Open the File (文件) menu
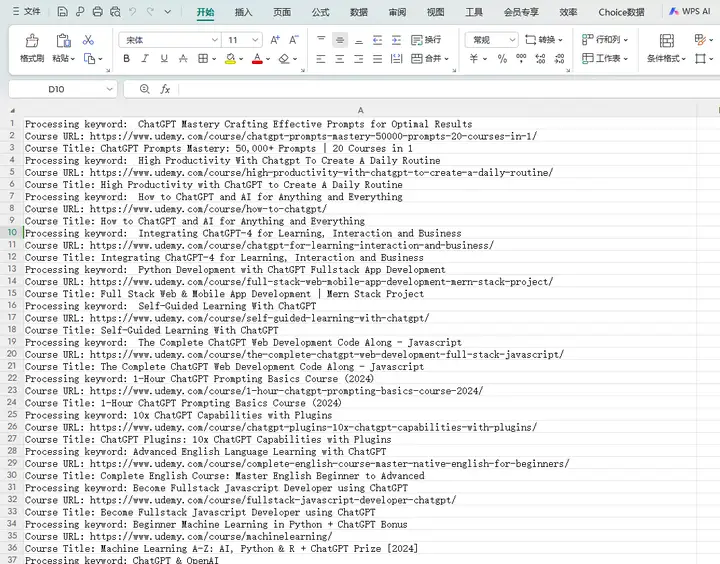Viewport: 720px width, 564px height. (x=27, y=11)
